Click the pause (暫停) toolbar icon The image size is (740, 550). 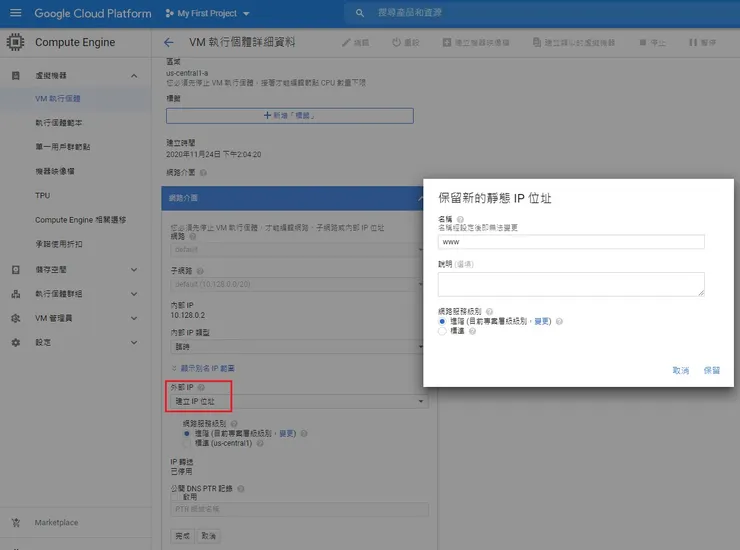693,42
